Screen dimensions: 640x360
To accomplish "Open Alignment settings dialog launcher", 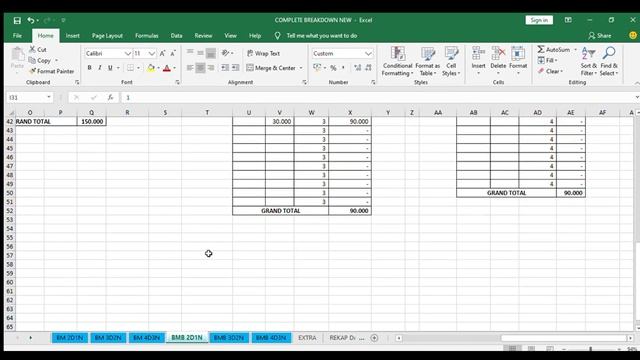I will 304,82.
